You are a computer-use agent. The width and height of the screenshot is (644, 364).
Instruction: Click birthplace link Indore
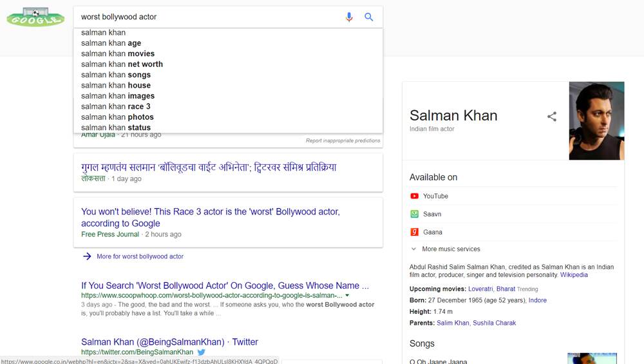click(x=538, y=300)
